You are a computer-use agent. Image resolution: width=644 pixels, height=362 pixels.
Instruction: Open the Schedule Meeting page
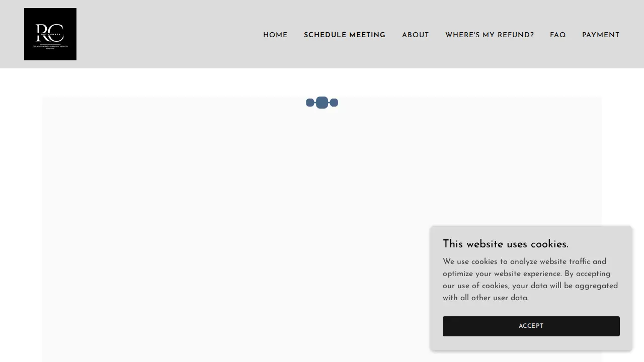(x=345, y=35)
